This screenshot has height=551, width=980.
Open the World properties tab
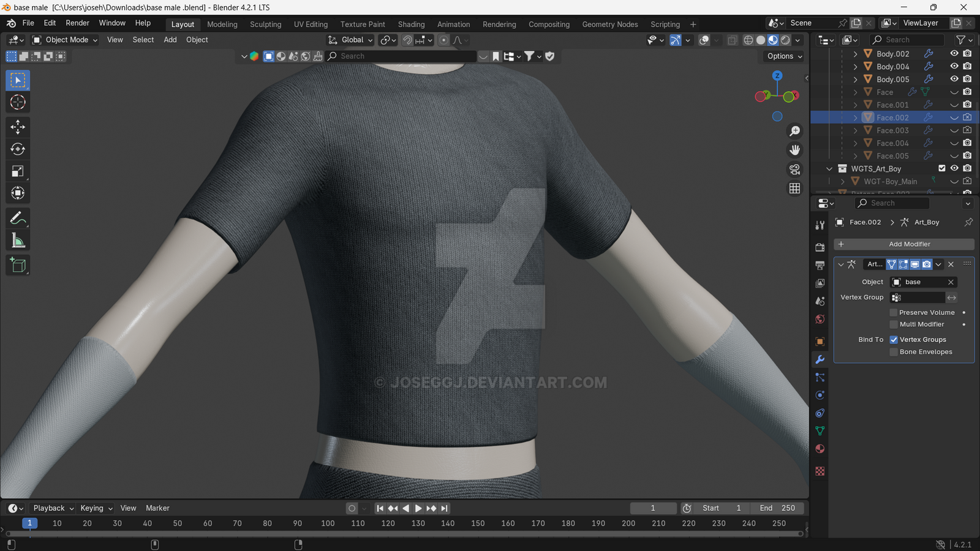coord(820,319)
